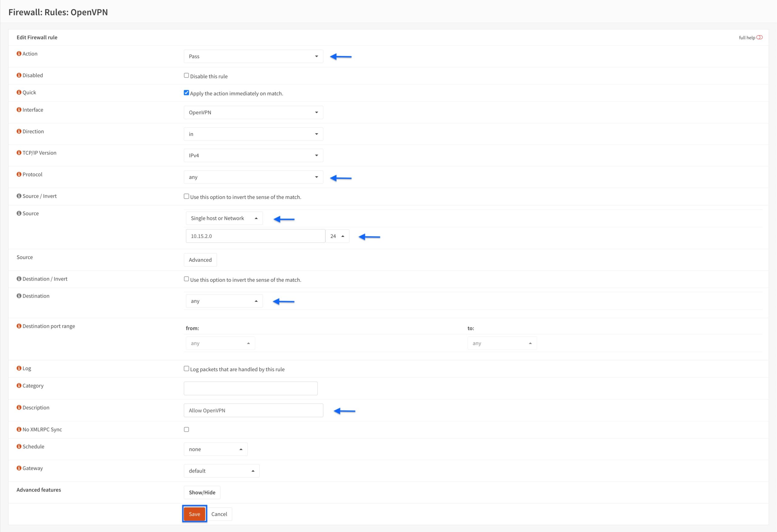Open the Protocol dropdown set to any
Viewport: 777px width, 532px height.
pos(253,177)
